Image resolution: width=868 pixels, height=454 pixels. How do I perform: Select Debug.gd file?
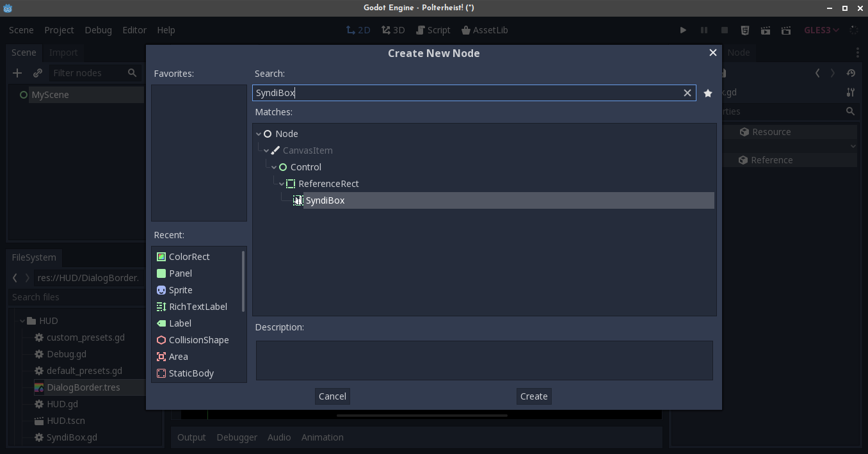(x=66, y=354)
